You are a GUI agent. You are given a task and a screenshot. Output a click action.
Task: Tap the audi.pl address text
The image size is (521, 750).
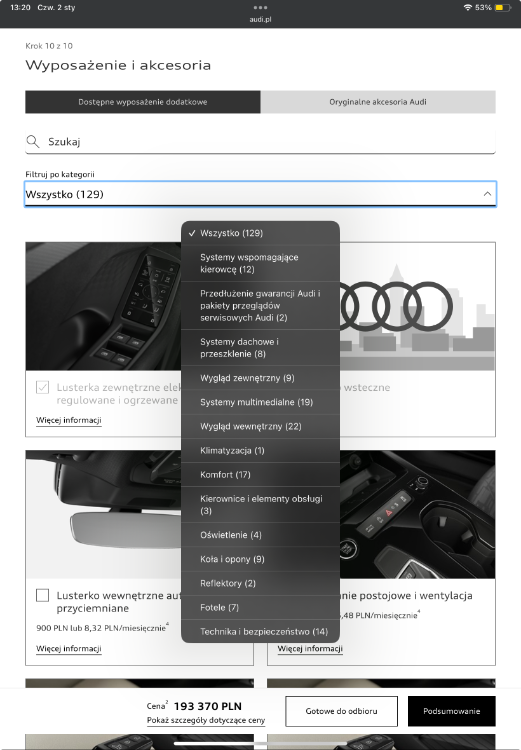click(260, 20)
